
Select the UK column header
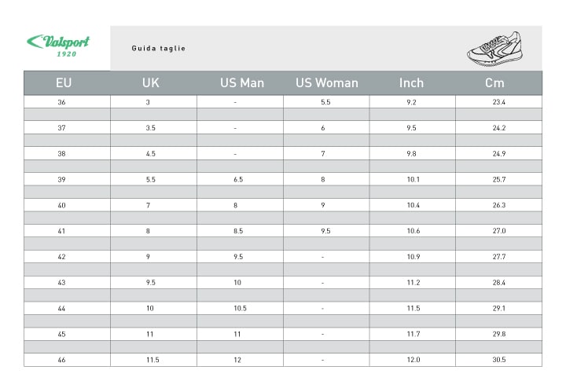[151, 82]
